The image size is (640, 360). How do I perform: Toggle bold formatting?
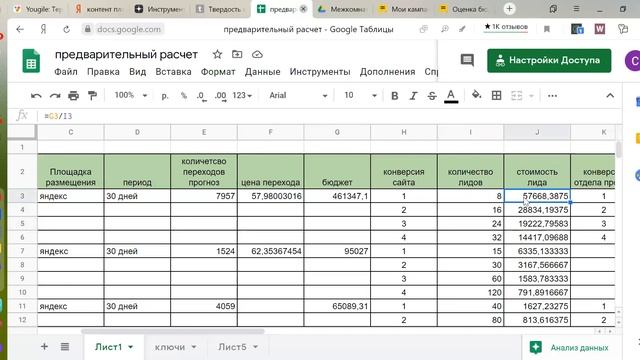[x=394, y=96]
